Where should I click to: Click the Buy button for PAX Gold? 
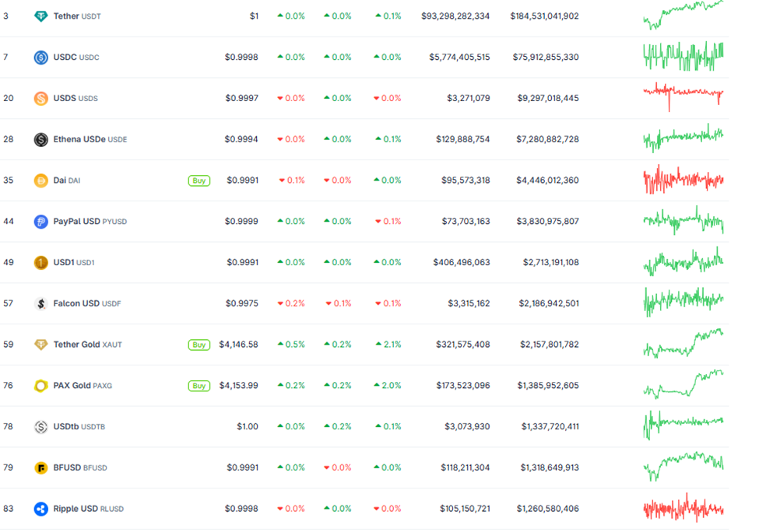point(199,385)
